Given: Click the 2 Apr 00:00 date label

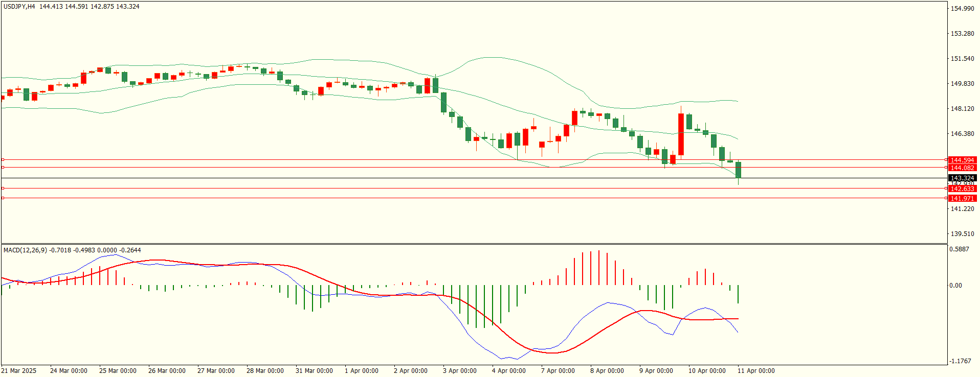Looking at the screenshot, I should point(411,371).
